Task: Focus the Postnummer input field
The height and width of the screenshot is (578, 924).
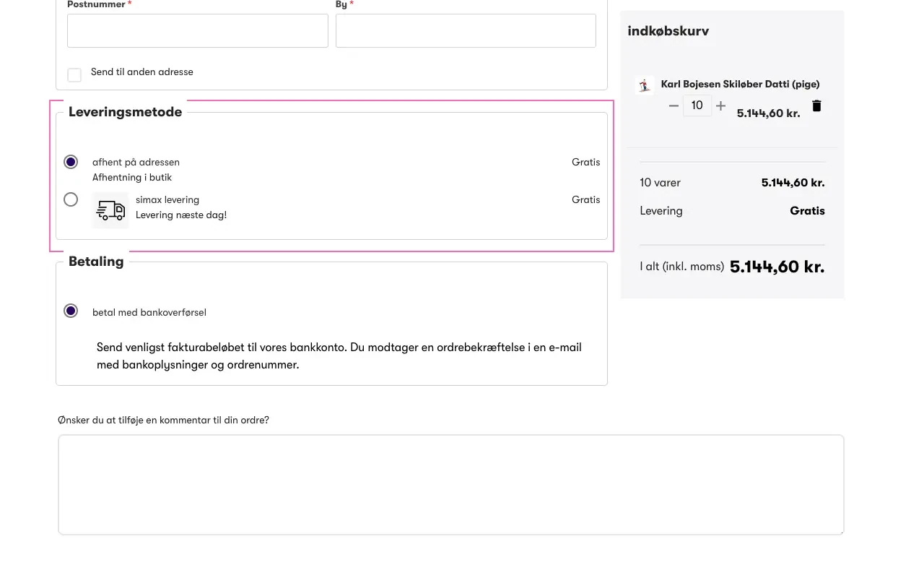Action: pyautogui.click(x=197, y=31)
